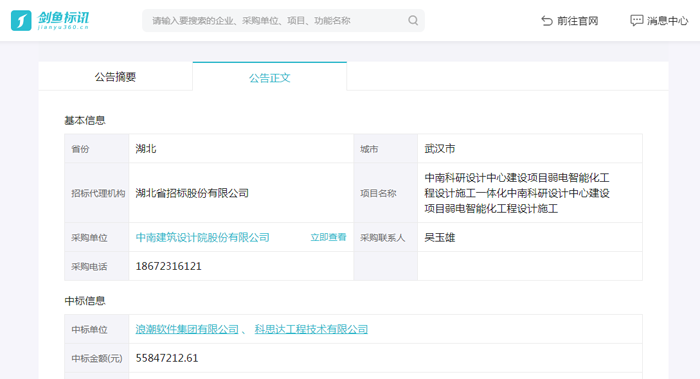
Task: Click the 基本信息 section heading
Action: [x=85, y=121]
